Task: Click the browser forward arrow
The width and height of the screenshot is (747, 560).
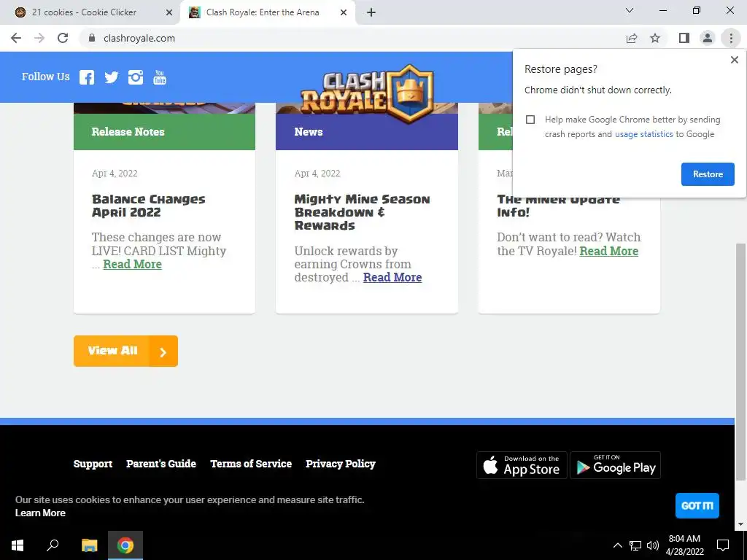Action: [39, 38]
